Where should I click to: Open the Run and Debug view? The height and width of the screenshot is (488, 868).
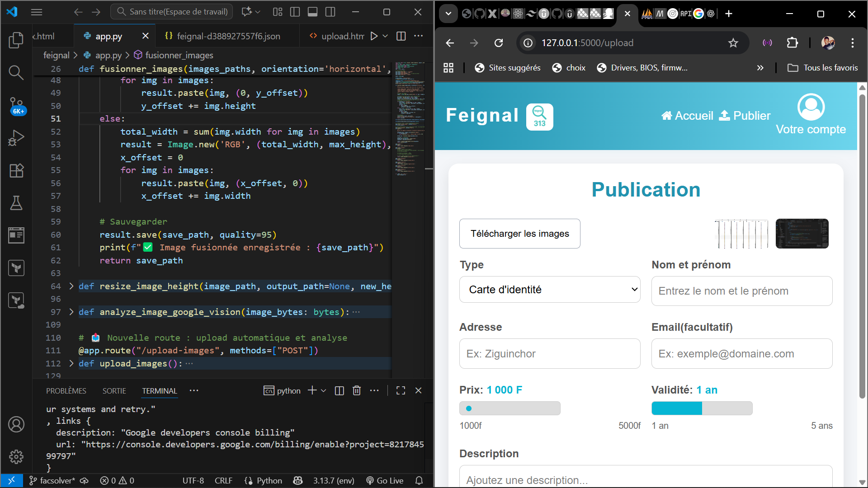coord(16,138)
